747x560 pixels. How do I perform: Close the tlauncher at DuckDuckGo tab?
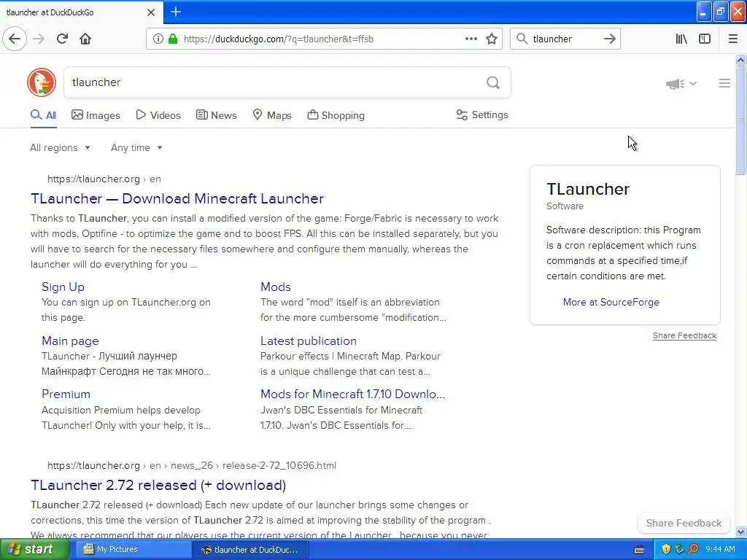[x=151, y=12]
